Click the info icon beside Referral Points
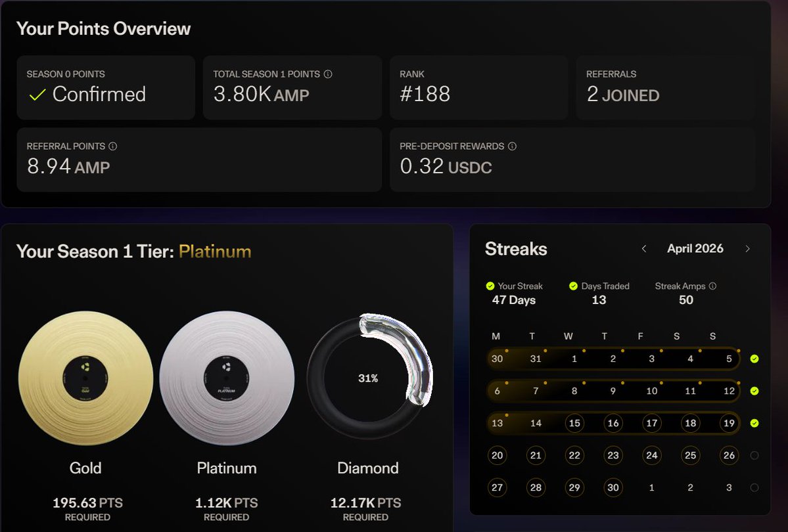This screenshot has width=788, height=532. 113,146
